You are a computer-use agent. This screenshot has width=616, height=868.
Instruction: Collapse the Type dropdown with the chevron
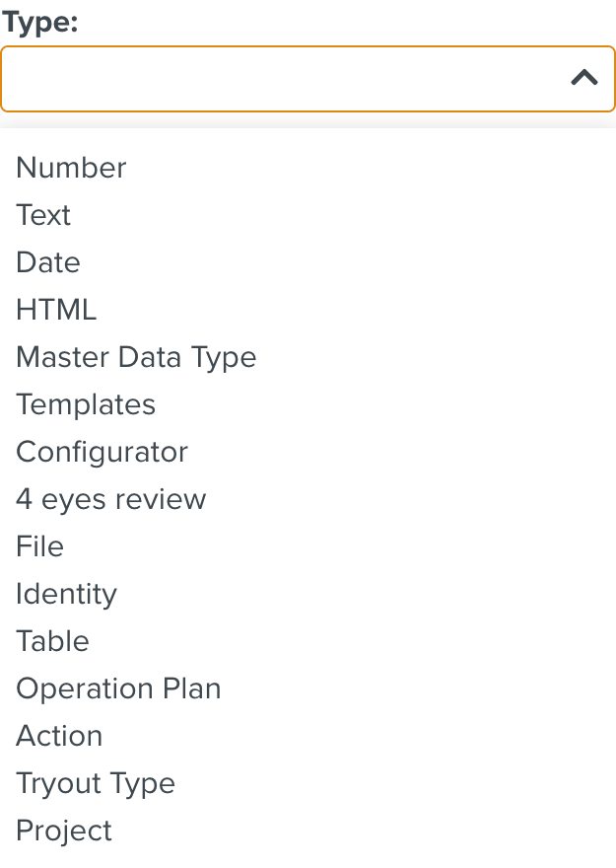583,77
